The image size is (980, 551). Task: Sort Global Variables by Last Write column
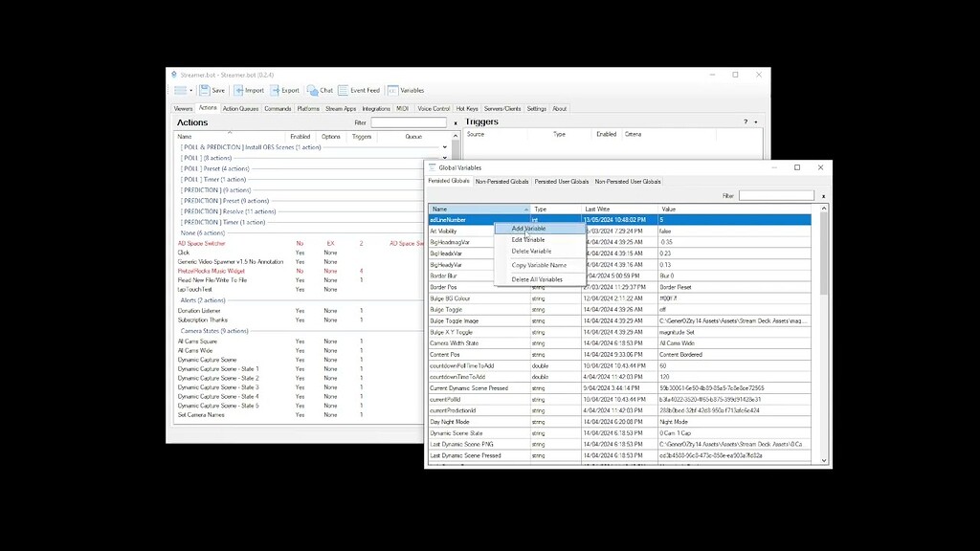619,209
